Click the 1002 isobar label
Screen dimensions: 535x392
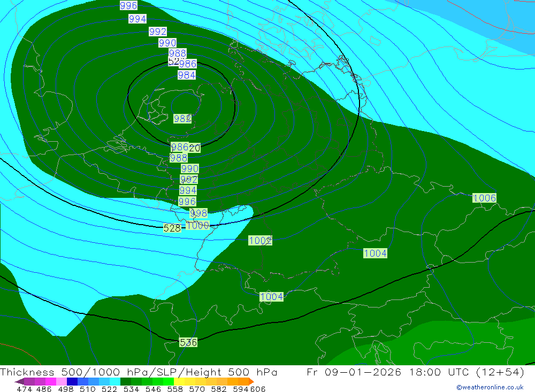tap(260, 241)
